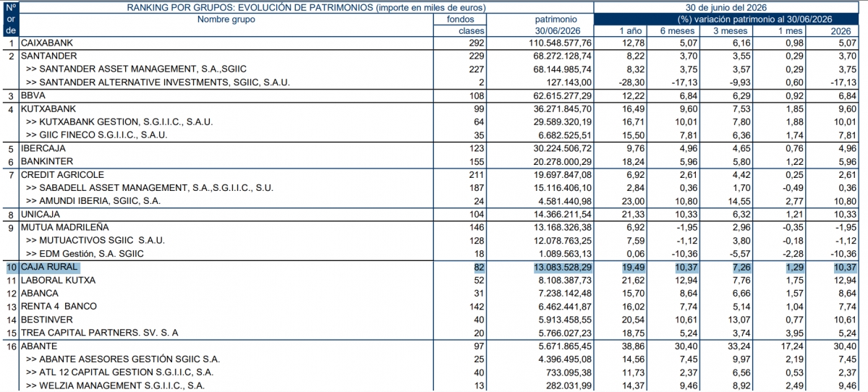Click ATL 12 CAPITAL GESTION S.G.I.I.C, S.A. entry

click(x=119, y=372)
